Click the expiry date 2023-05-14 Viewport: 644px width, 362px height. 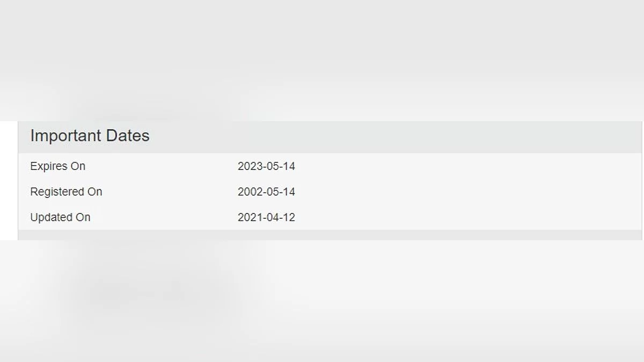click(x=266, y=166)
